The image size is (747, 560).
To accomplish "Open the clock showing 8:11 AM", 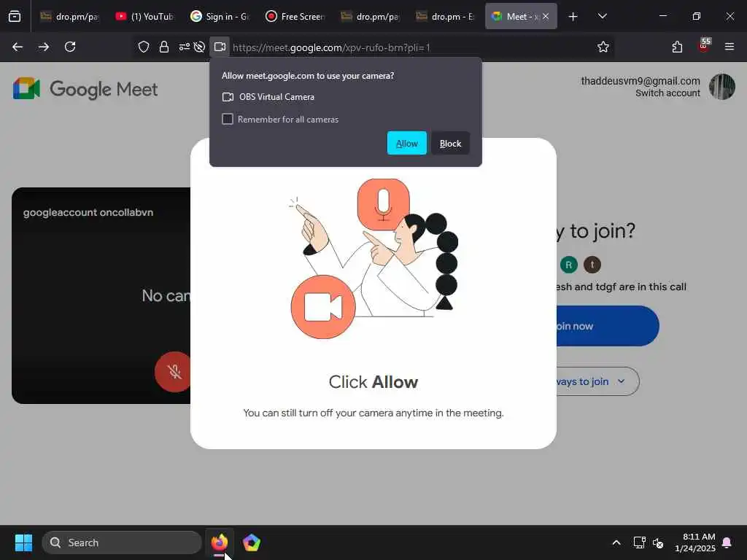I will point(695,542).
